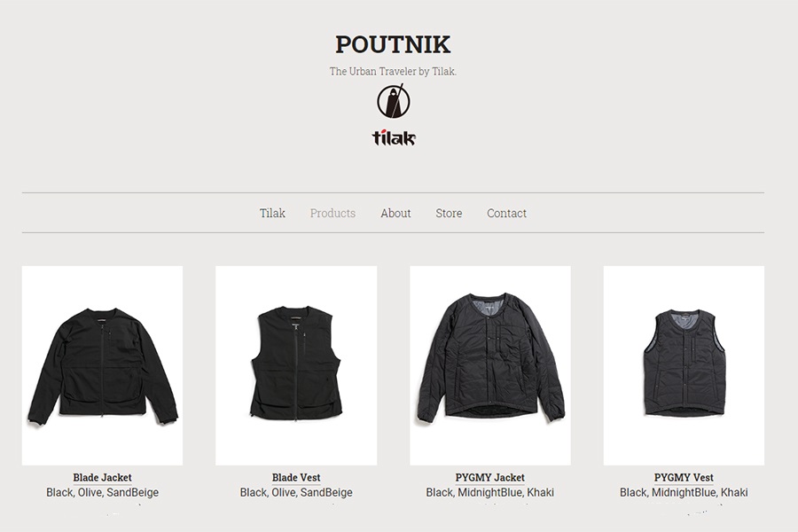The height and width of the screenshot is (532, 798).
Task: Click the PYGMY Vest name link
Action: pos(684,478)
